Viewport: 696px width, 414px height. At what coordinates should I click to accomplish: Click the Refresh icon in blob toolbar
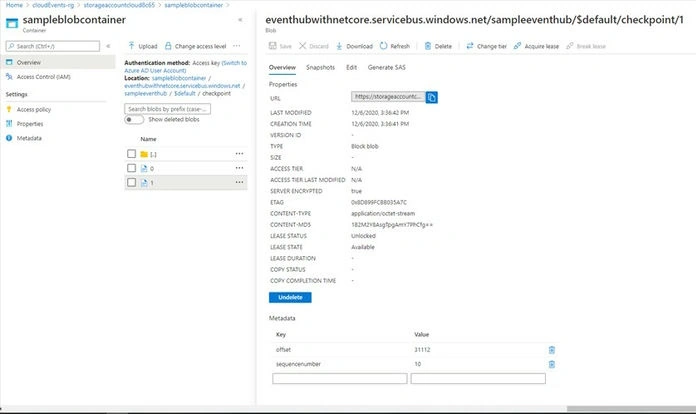click(x=384, y=46)
